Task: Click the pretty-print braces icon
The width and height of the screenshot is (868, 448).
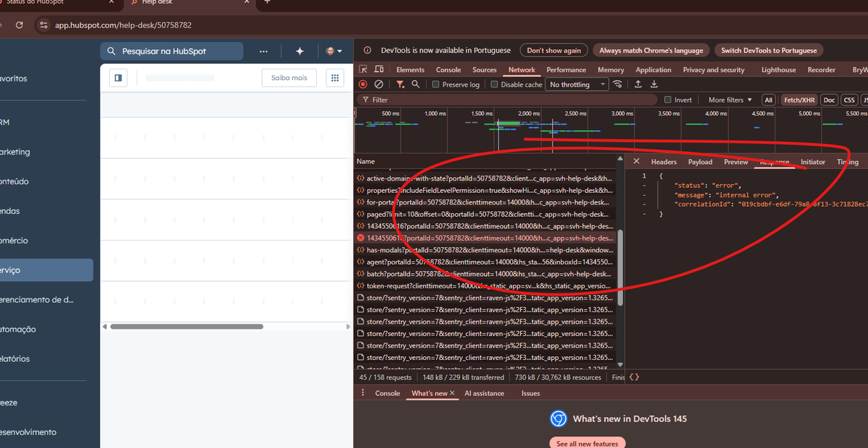Action: click(x=634, y=377)
